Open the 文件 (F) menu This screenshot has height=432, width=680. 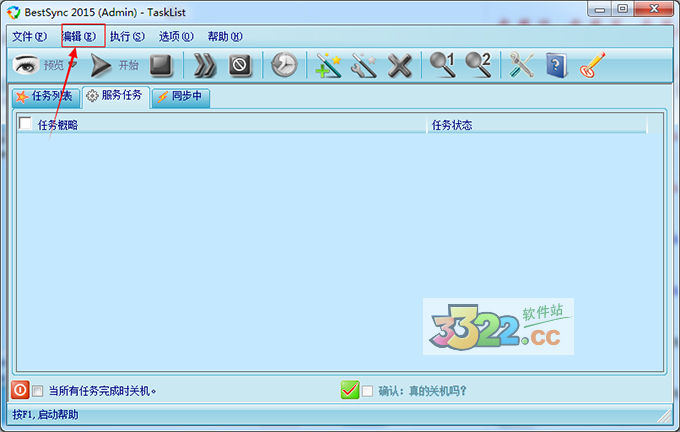[x=29, y=36]
